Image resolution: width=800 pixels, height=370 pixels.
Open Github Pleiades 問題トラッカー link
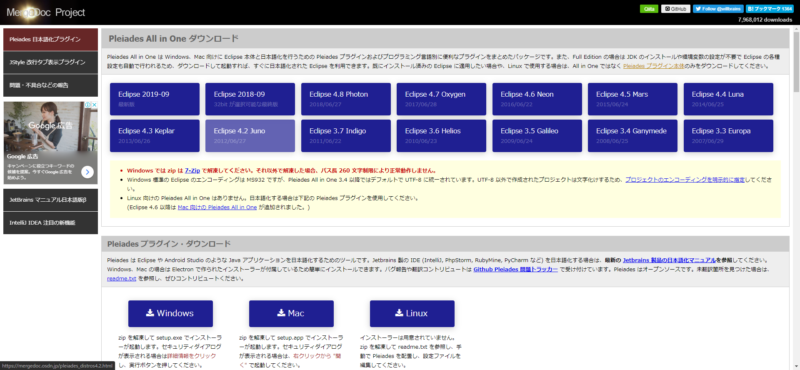pyautogui.click(x=515, y=269)
